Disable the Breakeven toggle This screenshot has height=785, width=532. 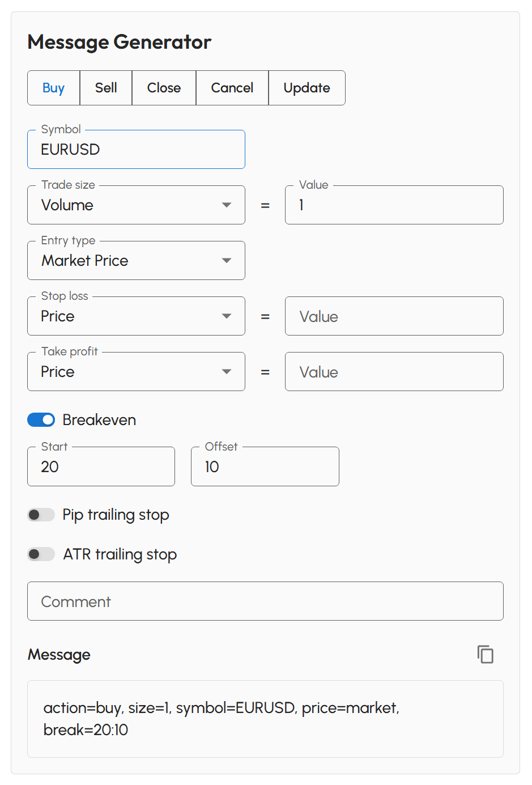[x=41, y=419]
